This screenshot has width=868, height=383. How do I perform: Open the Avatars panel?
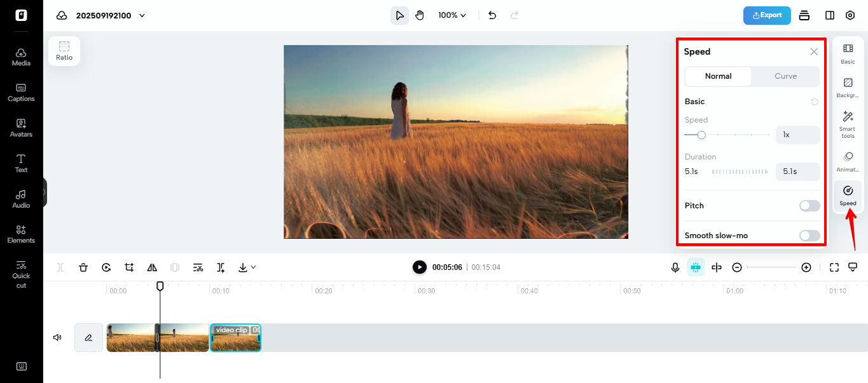pyautogui.click(x=21, y=128)
